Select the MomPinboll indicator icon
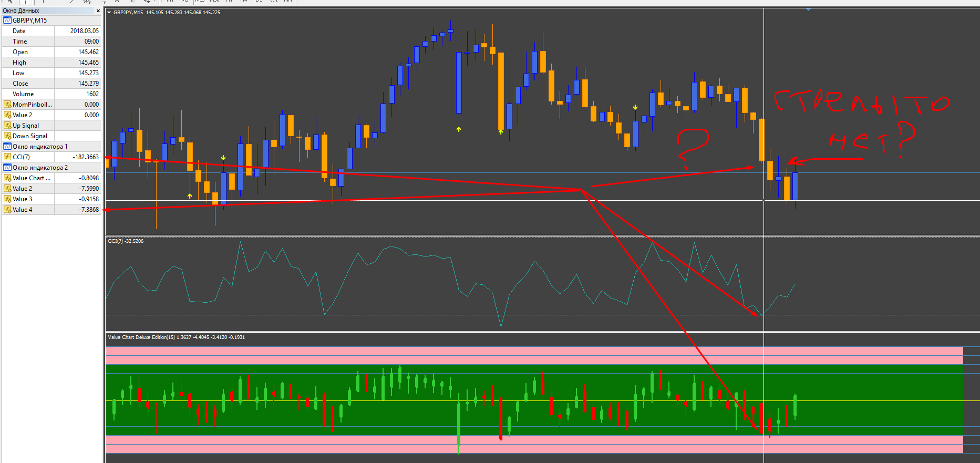The image size is (980, 463). click(7, 105)
